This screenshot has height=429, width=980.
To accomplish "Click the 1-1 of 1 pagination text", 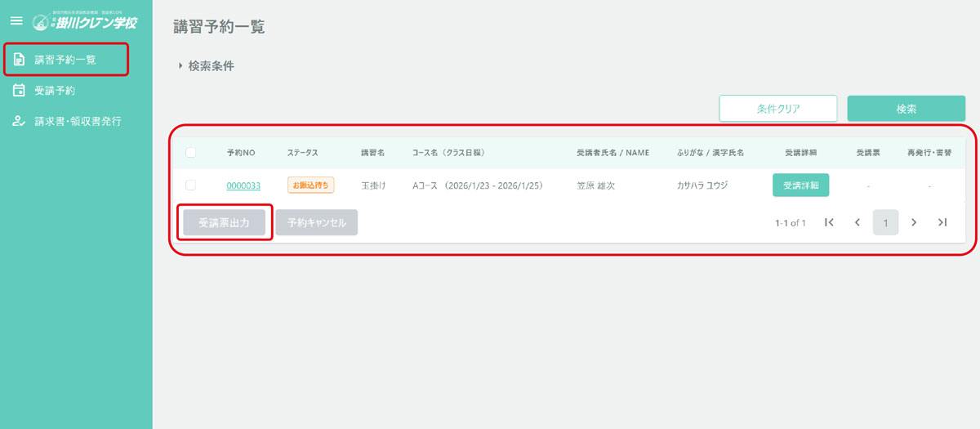I will [791, 222].
